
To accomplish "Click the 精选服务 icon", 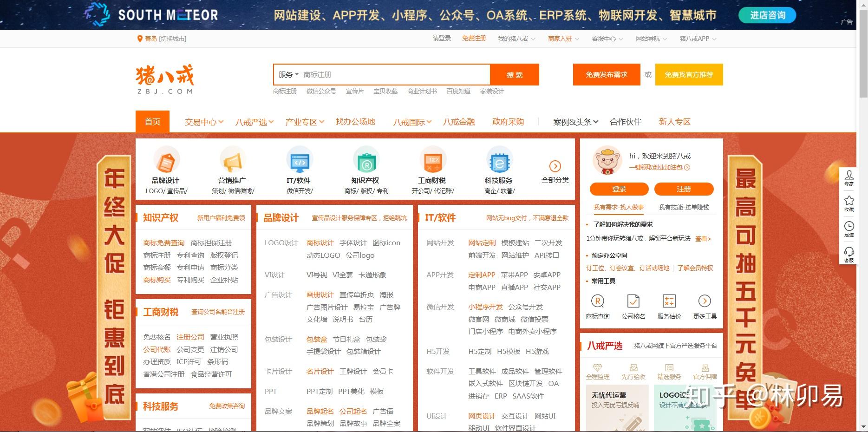I will coord(669,367).
